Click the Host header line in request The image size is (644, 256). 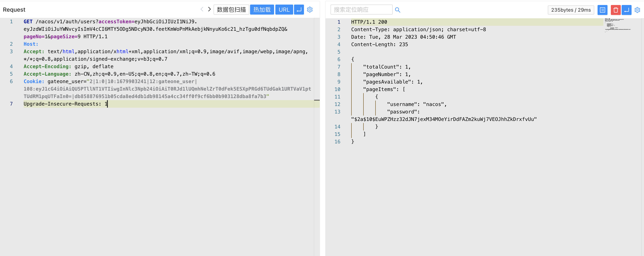[x=31, y=44]
